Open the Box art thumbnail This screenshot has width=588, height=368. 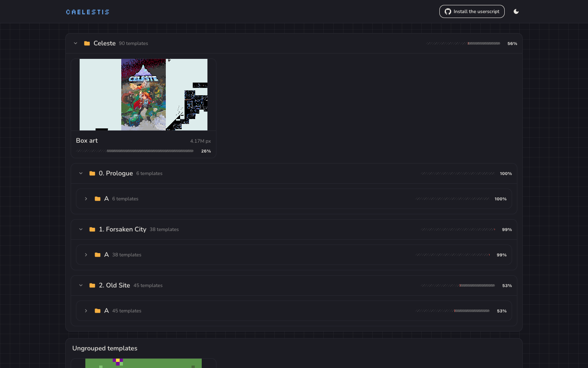pos(143,94)
